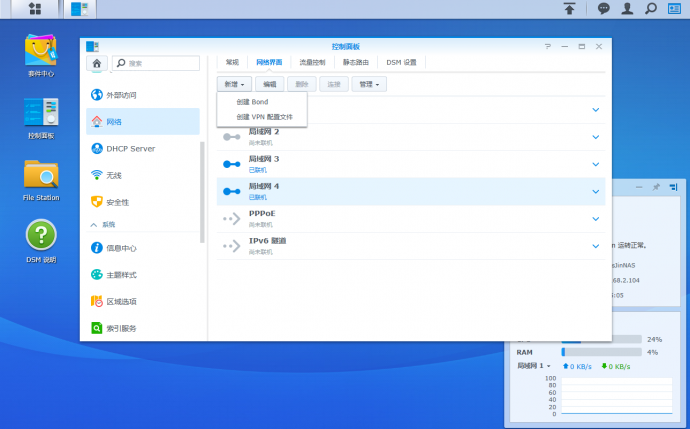Select 创建 Bond from the menu
Viewport: 690px width, 429px height.
pyautogui.click(x=252, y=102)
